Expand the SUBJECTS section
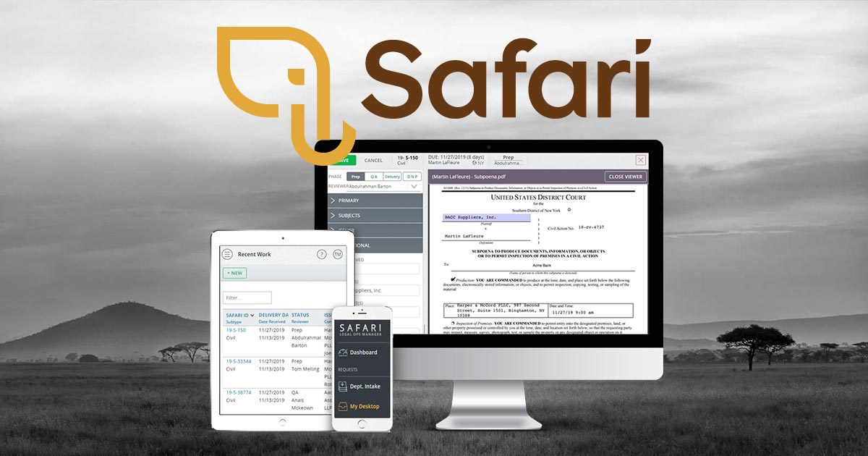 [x=348, y=216]
